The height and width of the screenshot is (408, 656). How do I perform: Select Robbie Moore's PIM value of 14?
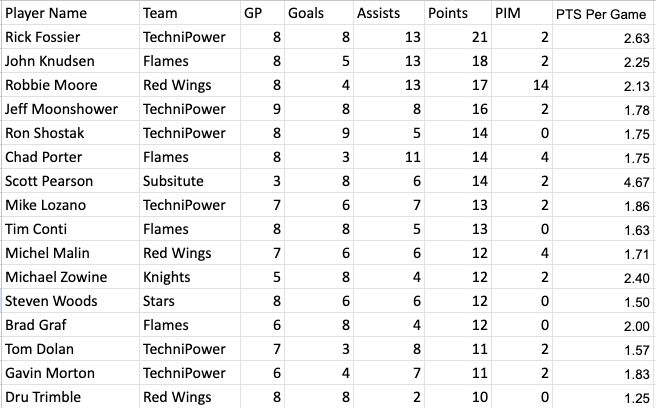click(x=522, y=85)
